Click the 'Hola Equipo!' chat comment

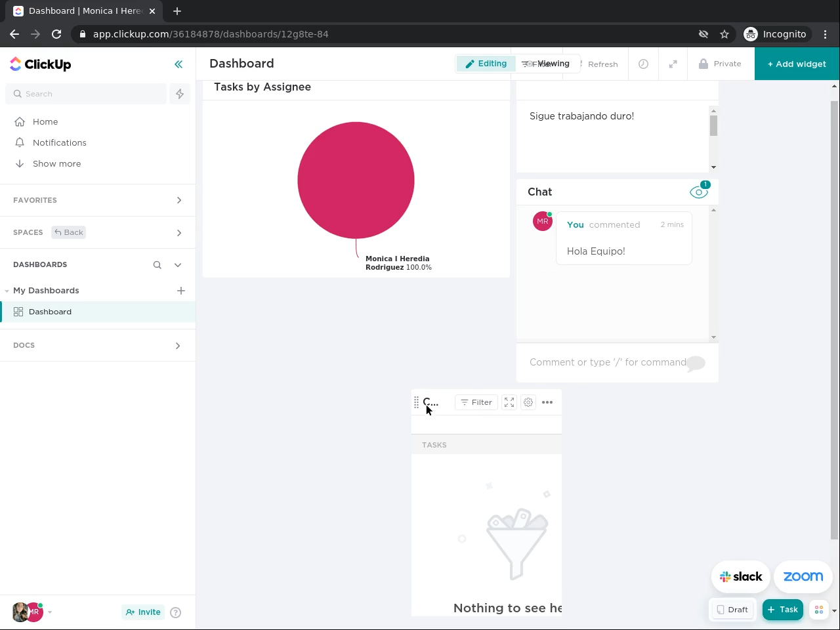click(x=596, y=251)
